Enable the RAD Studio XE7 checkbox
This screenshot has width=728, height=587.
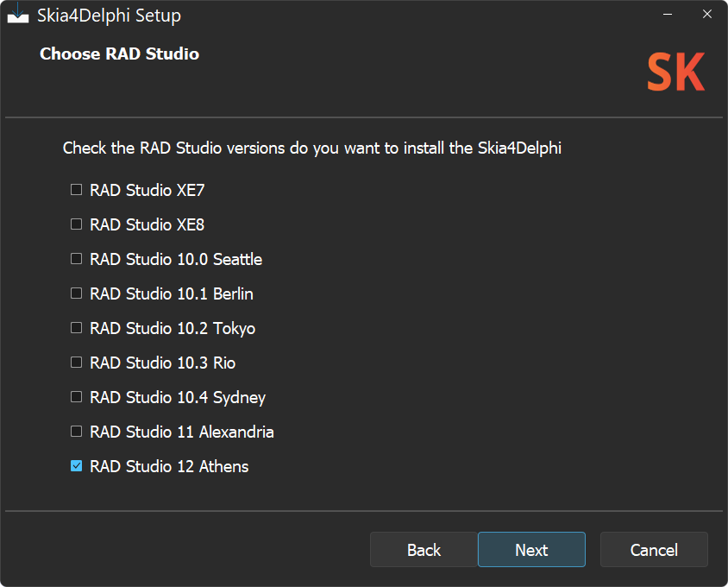tap(76, 189)
